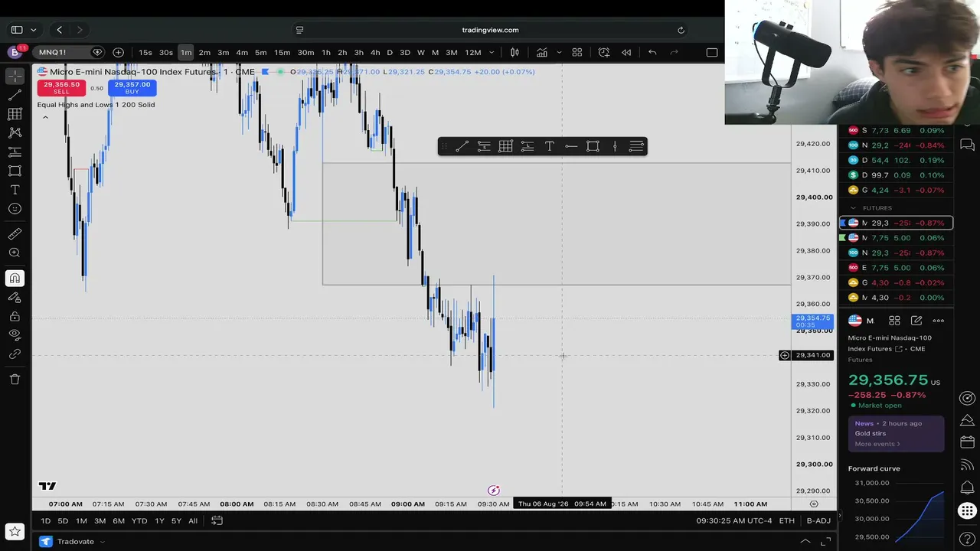Select the trend line drawing tool
Screen dimensions: 980x551
tap(15, 95)
